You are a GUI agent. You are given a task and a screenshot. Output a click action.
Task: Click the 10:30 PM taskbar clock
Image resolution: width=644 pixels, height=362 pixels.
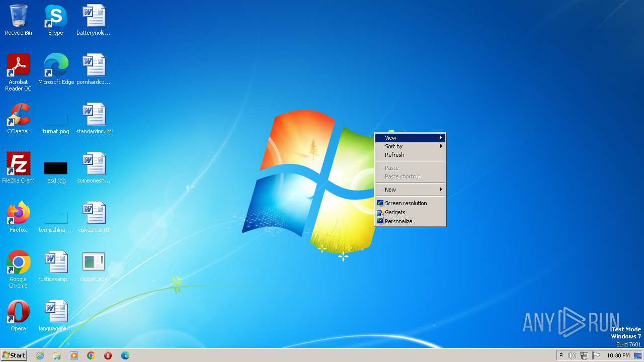click(618, 355)
